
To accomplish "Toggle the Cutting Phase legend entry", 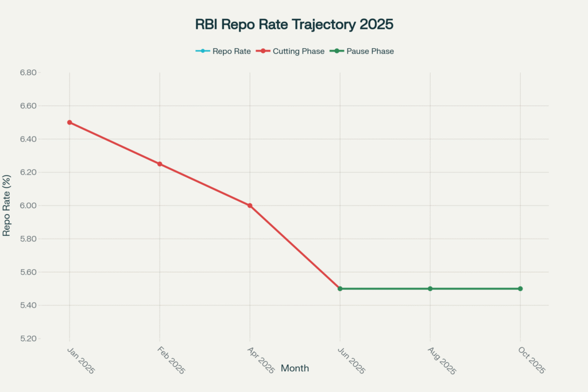I will [299, 51].
